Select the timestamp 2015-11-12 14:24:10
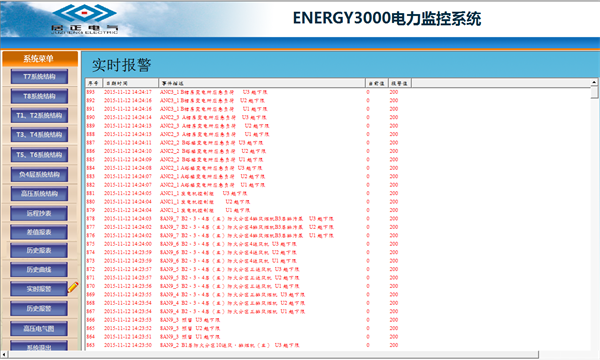Image resolution: width=600 pixels, height=360 pixels. click(x=128, y=151)
